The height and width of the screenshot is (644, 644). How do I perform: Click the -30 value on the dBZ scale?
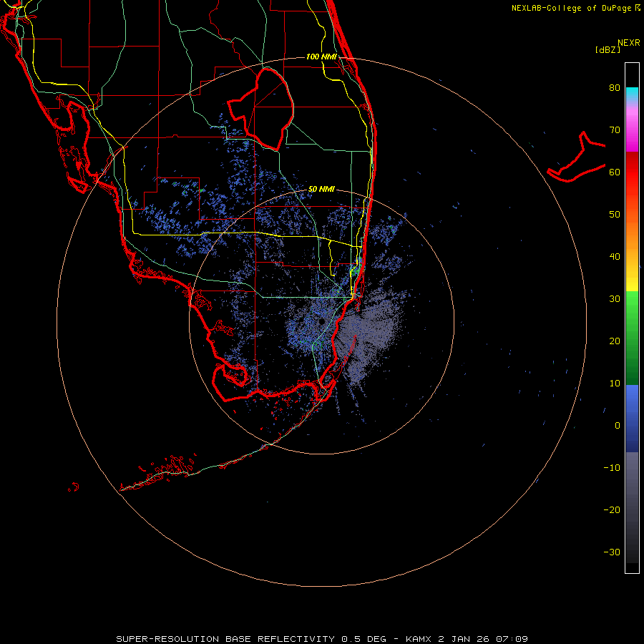pyautogui.click(x=612, y=552)
